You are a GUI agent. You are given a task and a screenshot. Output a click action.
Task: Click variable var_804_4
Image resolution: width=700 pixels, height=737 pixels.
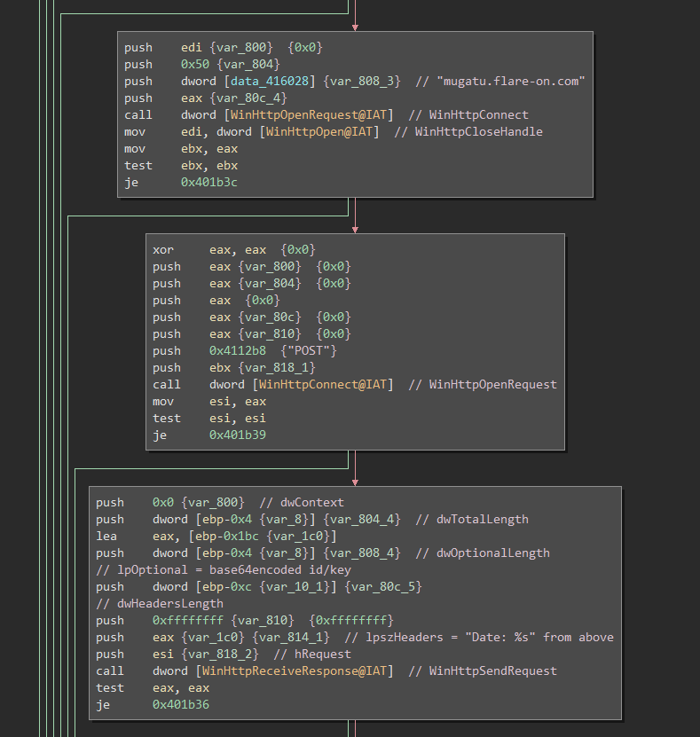(361, 520)
